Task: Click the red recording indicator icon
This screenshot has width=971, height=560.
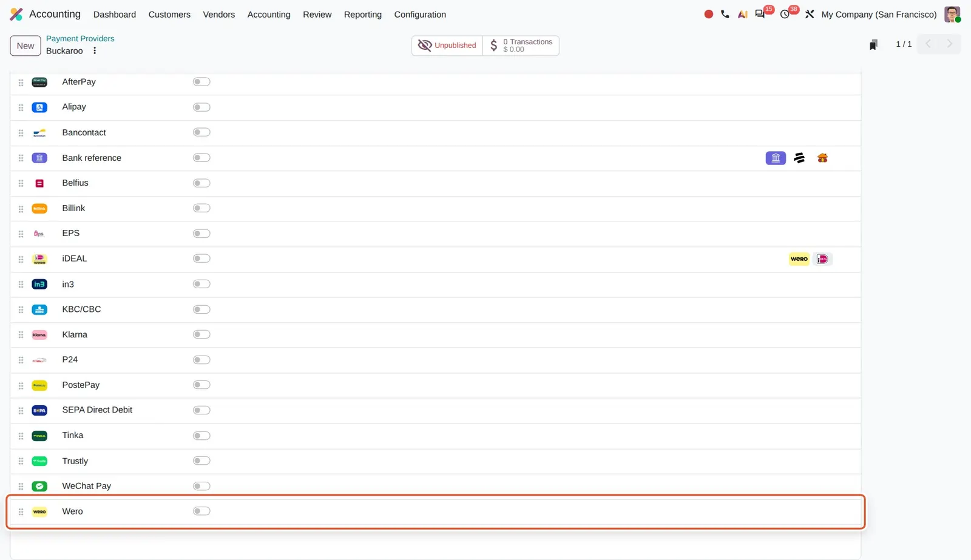Action: (x=708, y=14)
